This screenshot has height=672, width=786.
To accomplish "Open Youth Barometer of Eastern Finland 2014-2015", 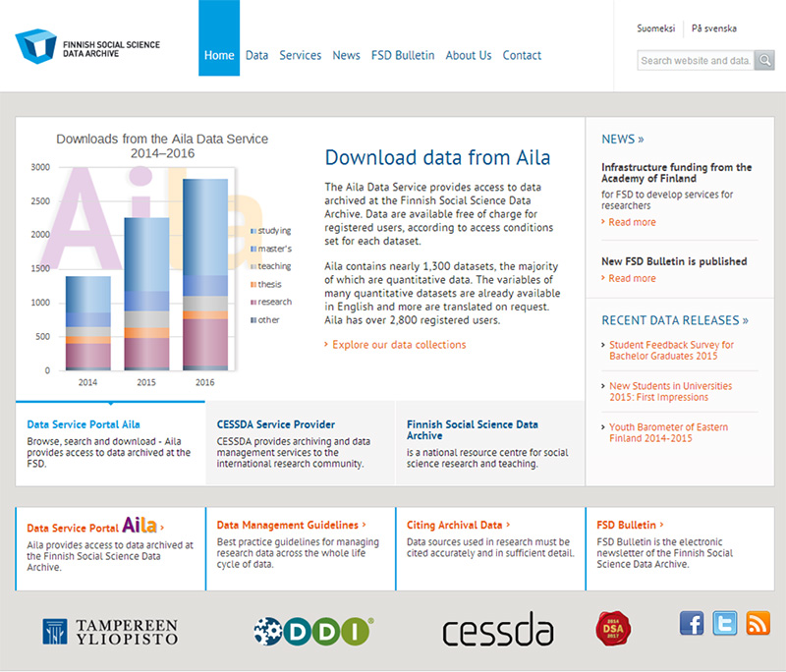I will point(669,432).
